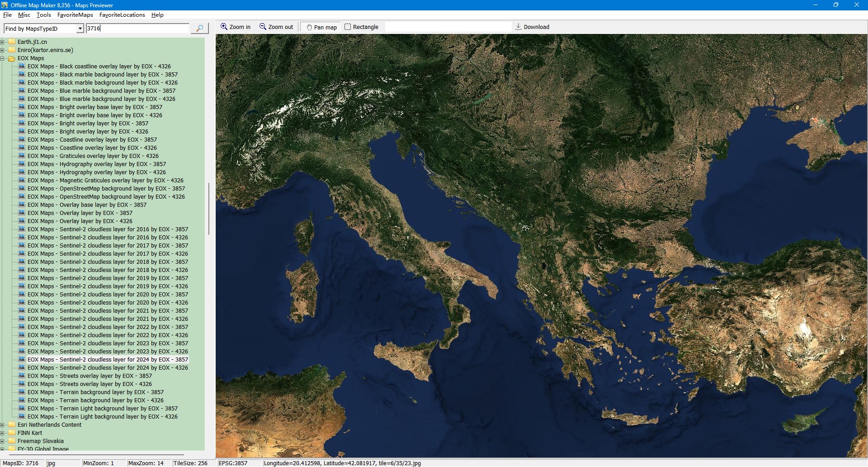Expand the Esri Netherlands Content node

(x=2, y=425)
